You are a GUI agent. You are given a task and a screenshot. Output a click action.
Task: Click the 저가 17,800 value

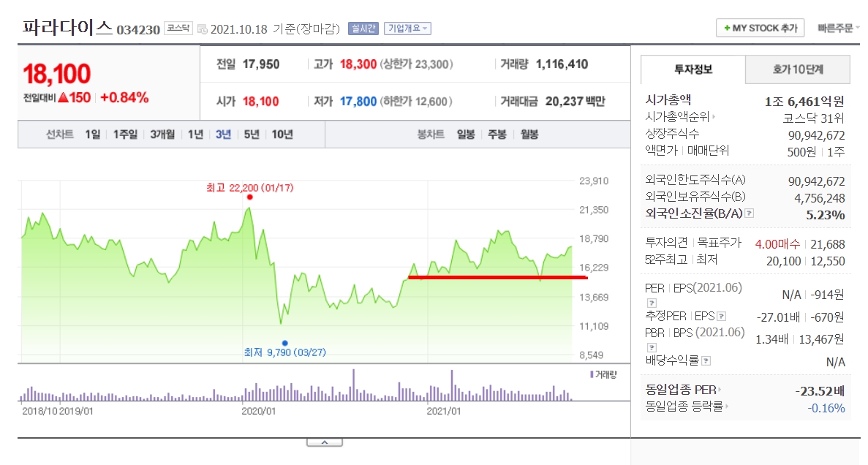click(358, 102)
